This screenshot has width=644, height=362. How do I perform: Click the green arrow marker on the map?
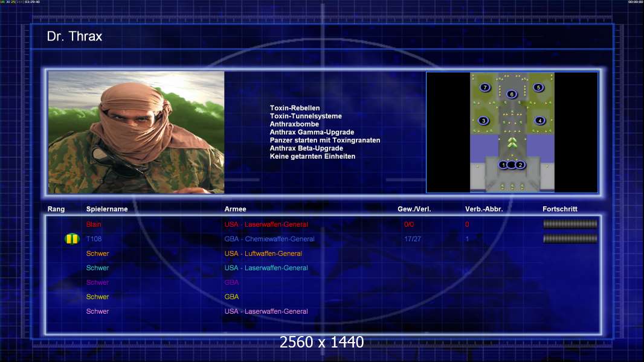click(x=512, y=142)
